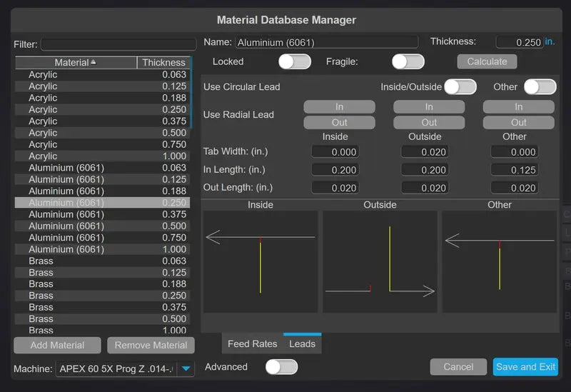Open the Machine dropdown arrow
Image resolution: width=571 pixels, height=392 pixels.
click(x=186, y=368)
